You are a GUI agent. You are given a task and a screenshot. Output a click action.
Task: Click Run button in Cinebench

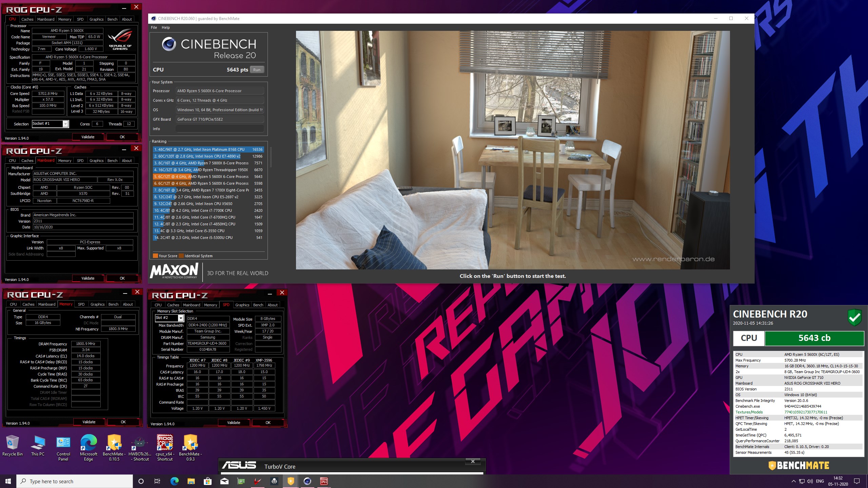(x=257, y=70)
